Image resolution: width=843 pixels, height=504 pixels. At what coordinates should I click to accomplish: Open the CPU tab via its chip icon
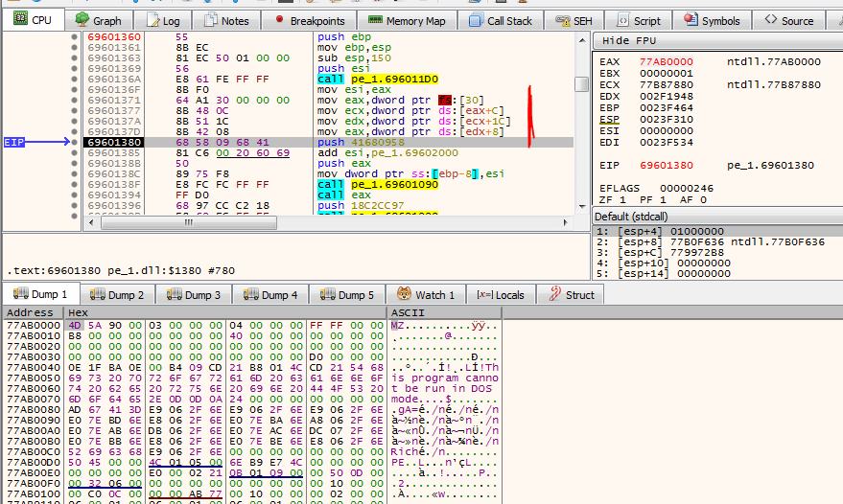(x=20, y=19)
